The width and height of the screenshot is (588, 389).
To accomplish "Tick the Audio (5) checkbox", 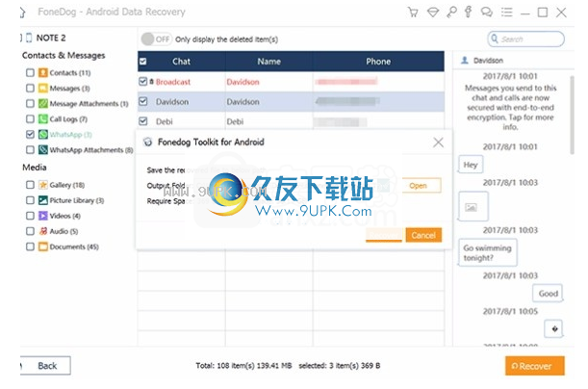I will [x=30, y=231].
